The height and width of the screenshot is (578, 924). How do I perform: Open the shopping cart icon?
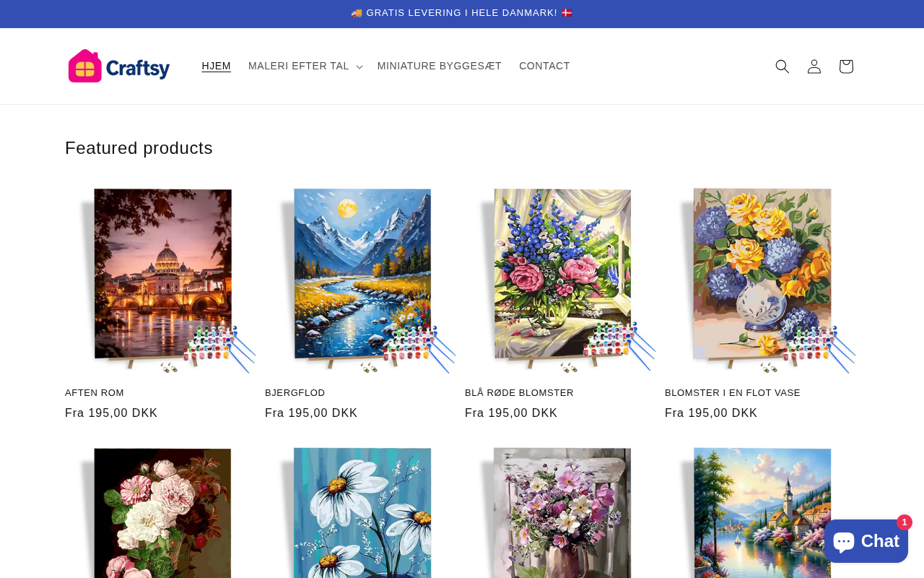coord(846,66)
